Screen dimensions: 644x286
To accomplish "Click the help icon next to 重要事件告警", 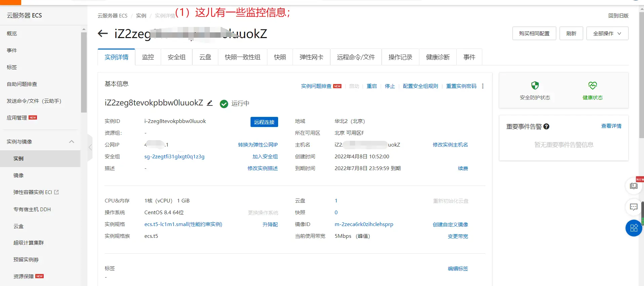I will pyautogui.click(x=546, y=127).
